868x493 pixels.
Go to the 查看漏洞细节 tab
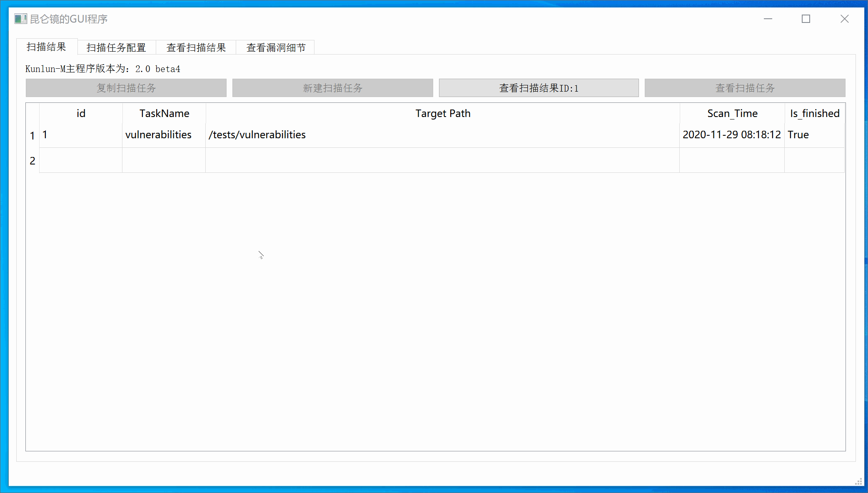(276, 47)
